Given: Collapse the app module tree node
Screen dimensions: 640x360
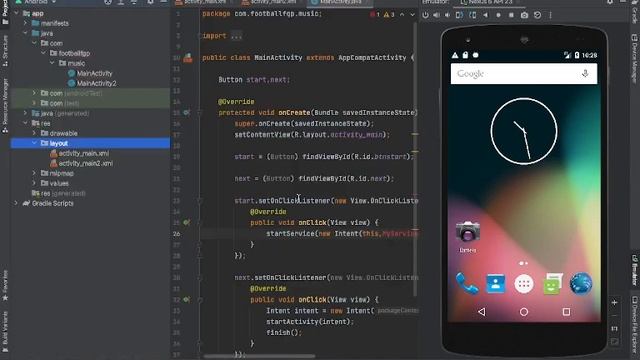Looking at the screenshot, I should pyautogui.click(x=16, y=13).
